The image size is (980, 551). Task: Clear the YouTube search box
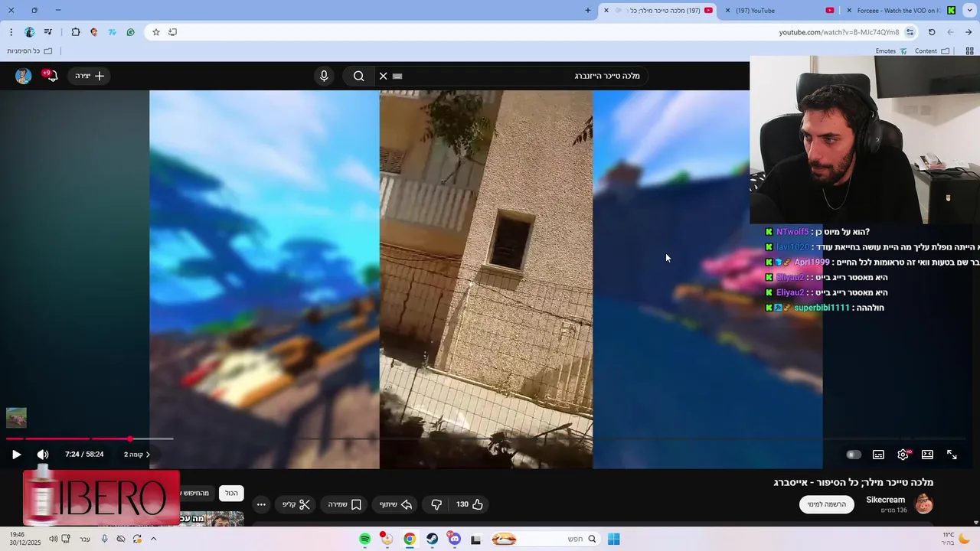[384, 76]
